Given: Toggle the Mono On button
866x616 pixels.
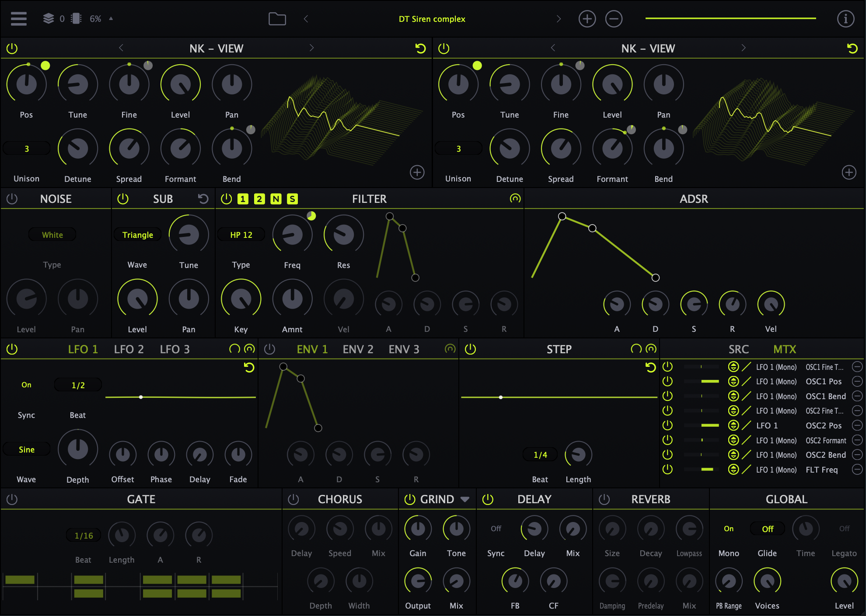Looking at the screenshot, I should point(729,529).
